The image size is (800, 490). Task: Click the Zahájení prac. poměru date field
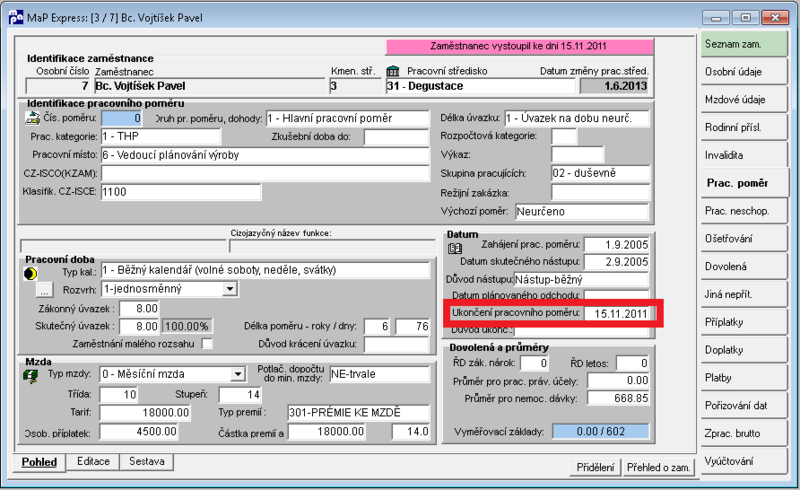click(616, 245)
